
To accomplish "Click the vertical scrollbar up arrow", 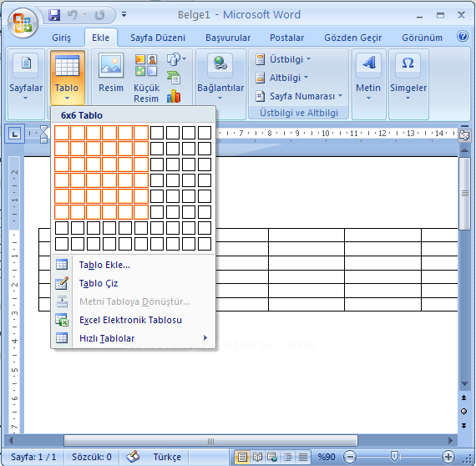I will tap(464, 150).
